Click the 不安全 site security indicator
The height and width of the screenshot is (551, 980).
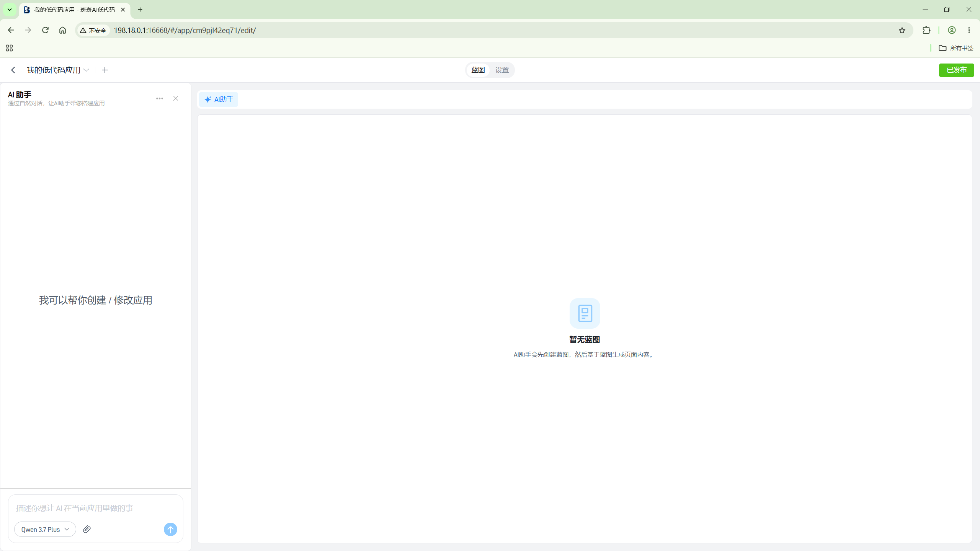click(93, 30)
